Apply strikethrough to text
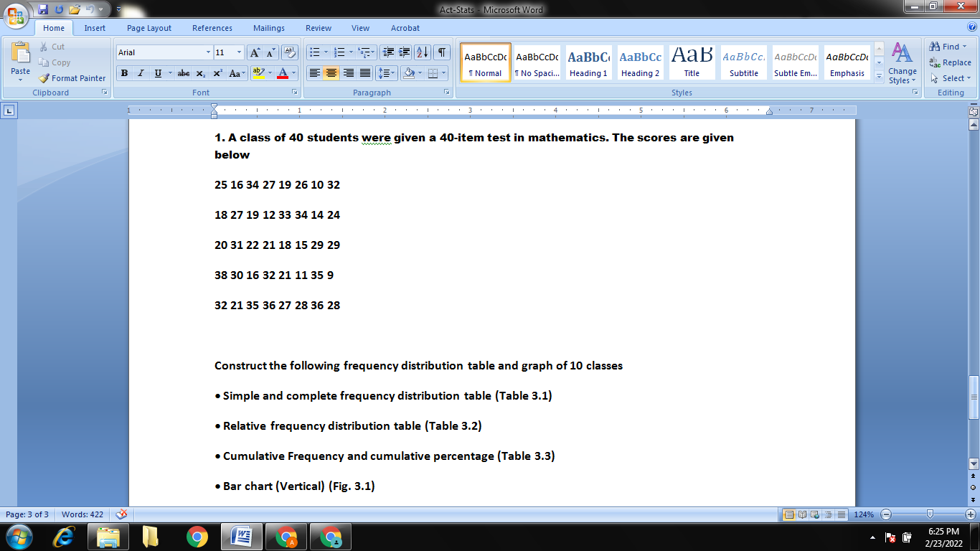The width and height of the screenshot is (980, 551). tap(184, 74)
